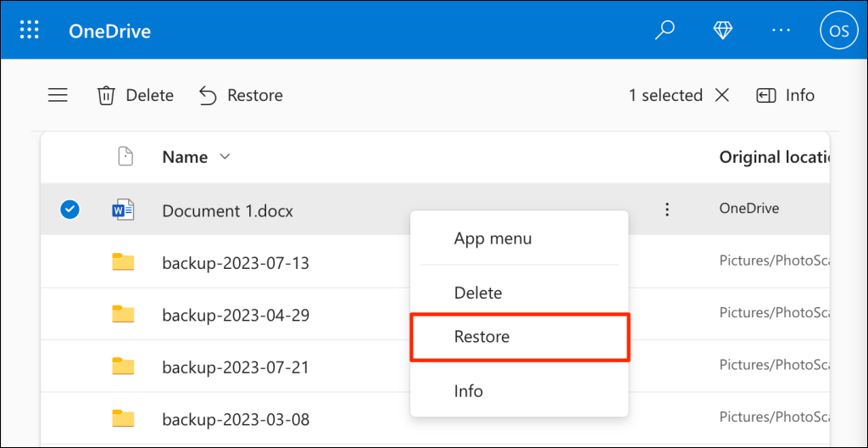This screenshot has height=448, width=868.
Task: Select the backup-2023-07-13 folder name
Action: pyautogui.click(x=236, y=263)
